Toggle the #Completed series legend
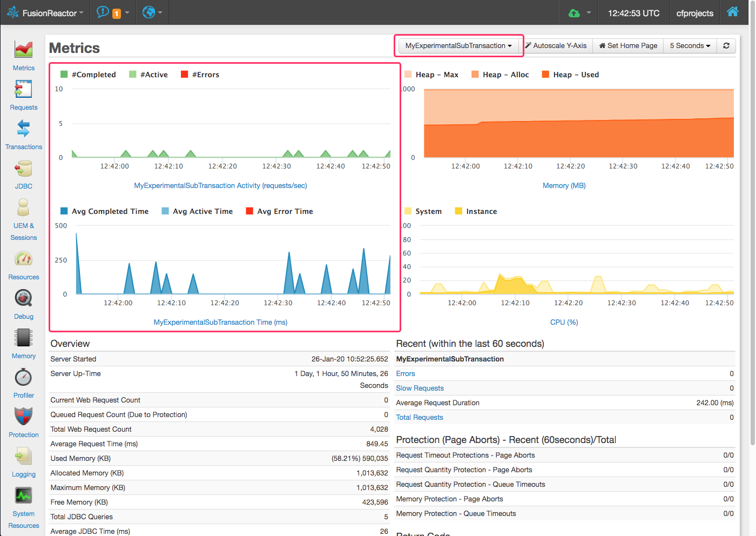The width and height of the screenshot is (756, 536). tap(88, 75)
